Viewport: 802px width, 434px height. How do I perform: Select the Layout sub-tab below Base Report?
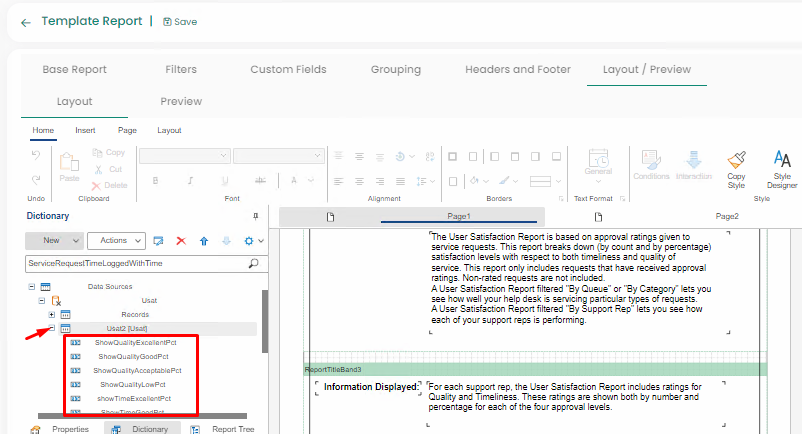(74, 101)
